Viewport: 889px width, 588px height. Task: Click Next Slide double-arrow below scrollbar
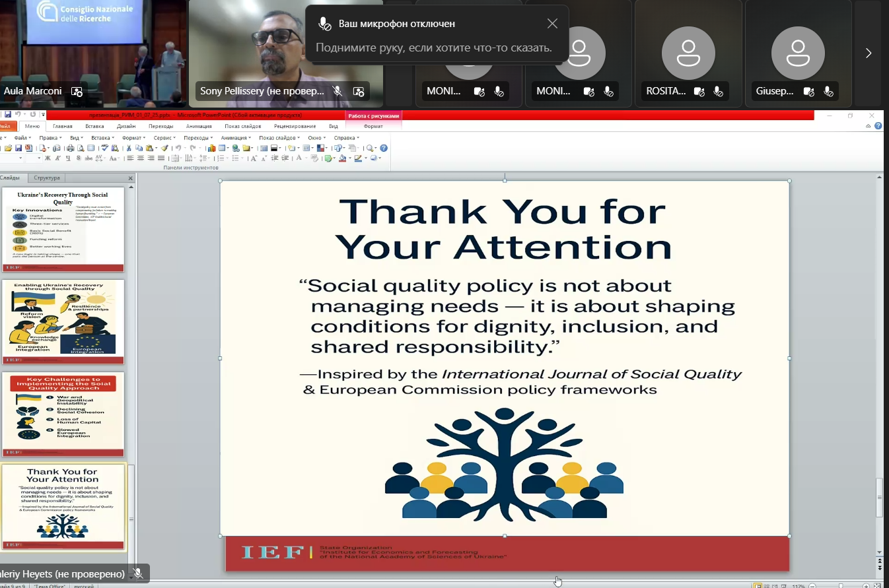coord(880,568)
